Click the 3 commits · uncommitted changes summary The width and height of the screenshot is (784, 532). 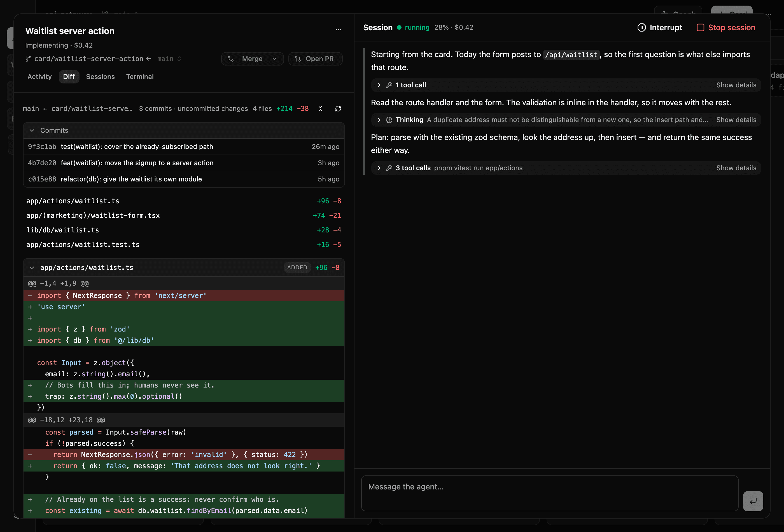tap(193, 109)
